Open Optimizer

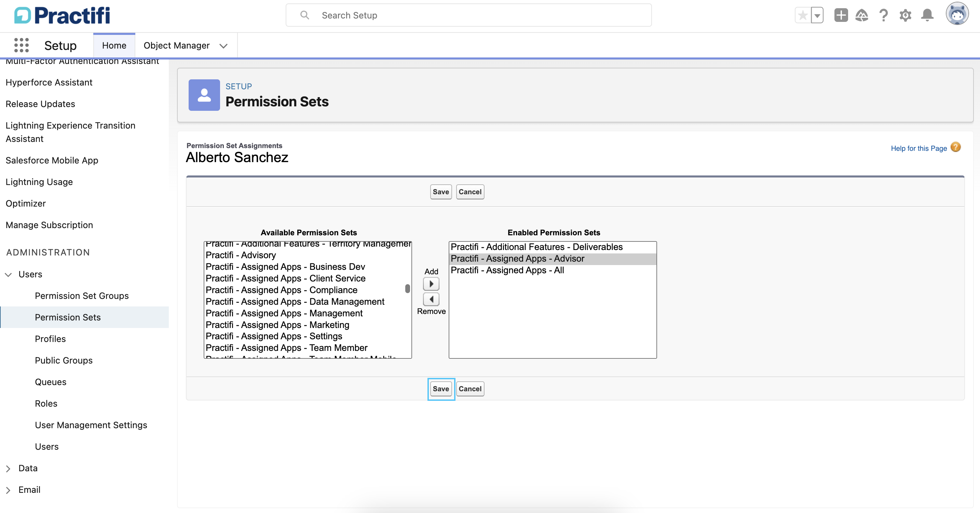26,203
